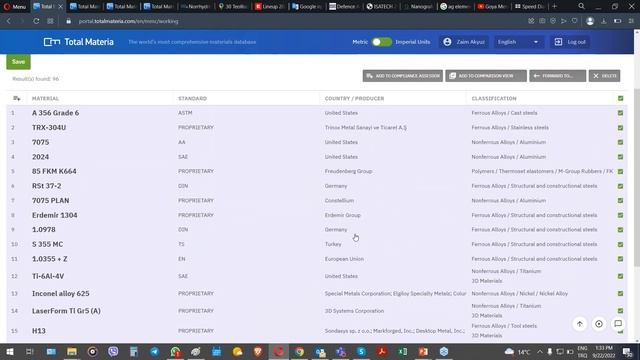640x360 pixels.
Task: Open Telegram from the taskbar
Action: [x=155, y=351]
